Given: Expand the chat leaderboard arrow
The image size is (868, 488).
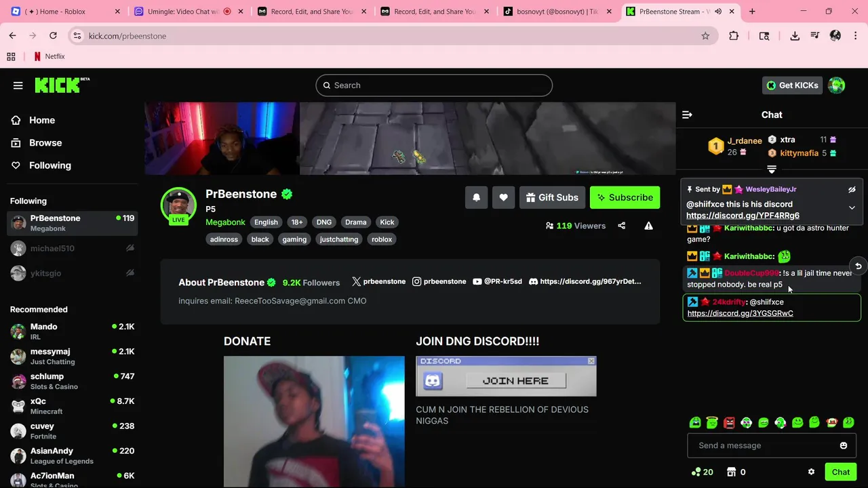Looking at the screenshot, I should tap(772, 169).
